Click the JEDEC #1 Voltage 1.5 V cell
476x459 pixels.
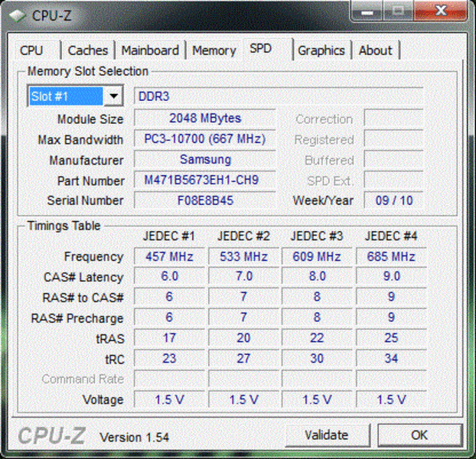pos(169,399)
